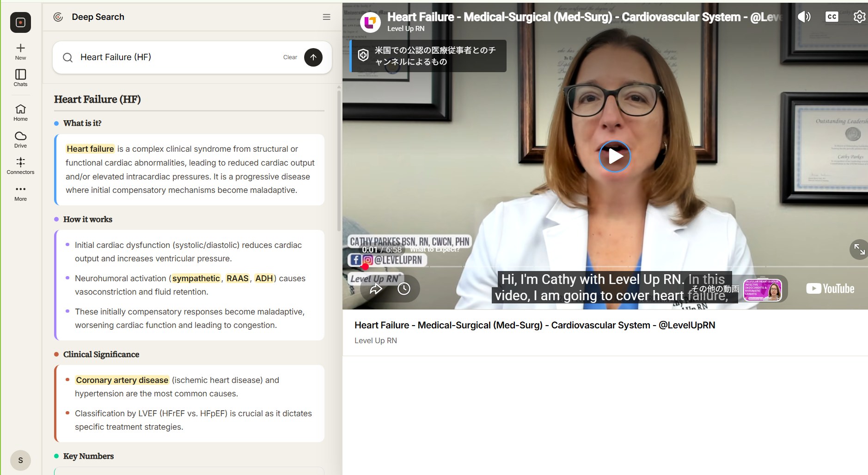
Task: Toggle fullscreen expand icon on video
Action: pyautogui.click(x=859, y=250)
